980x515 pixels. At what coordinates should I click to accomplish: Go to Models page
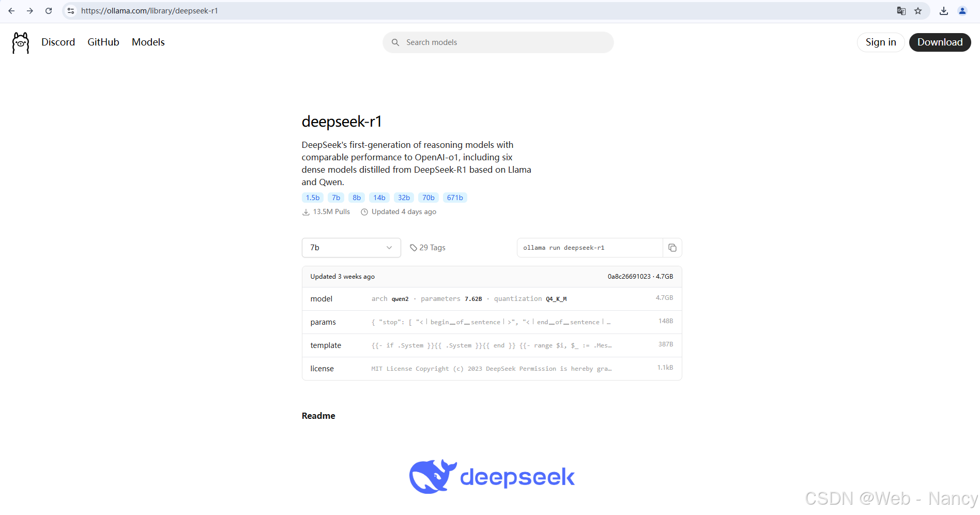coord(148,42)
